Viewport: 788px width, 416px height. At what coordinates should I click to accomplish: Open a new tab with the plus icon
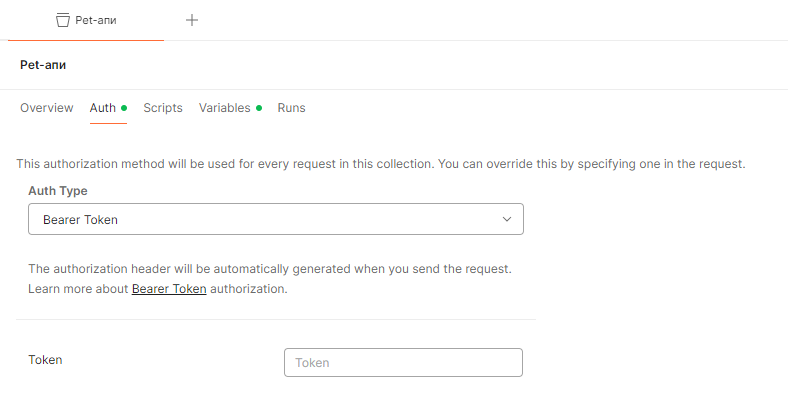pos(192,20)
